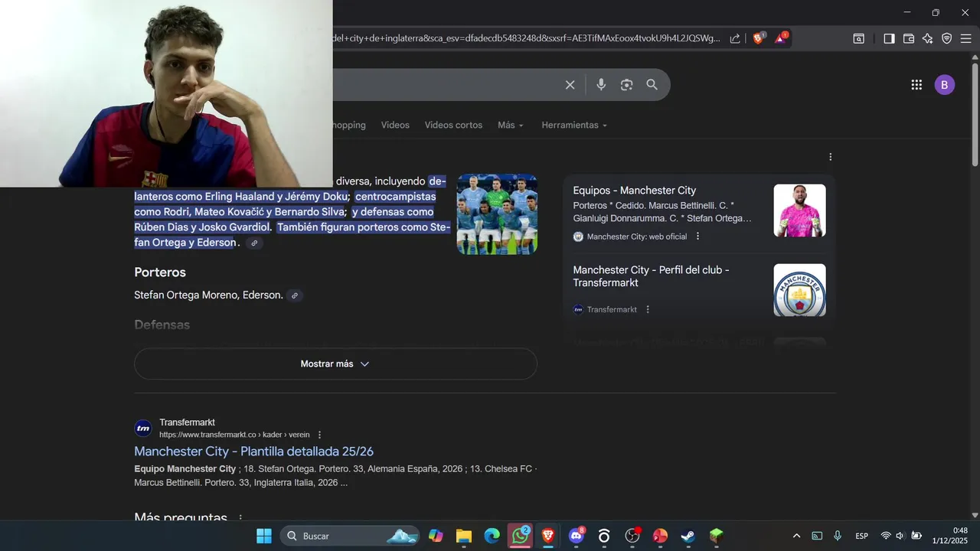Viewport: 980px width, 551px height.
Task: Open the Brave VPN shield
Action: pyautogui.click(x=946, y=38)
